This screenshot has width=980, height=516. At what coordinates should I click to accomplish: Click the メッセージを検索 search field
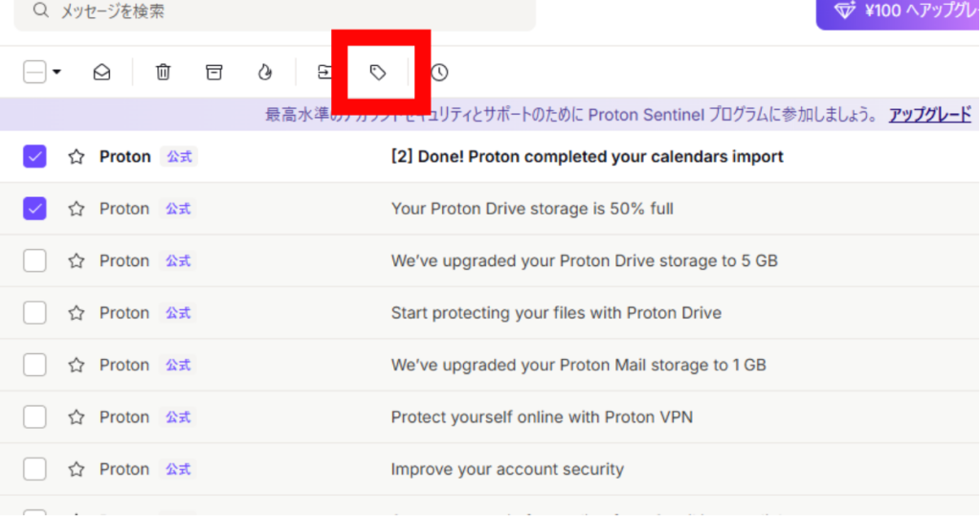click(275, 11)
